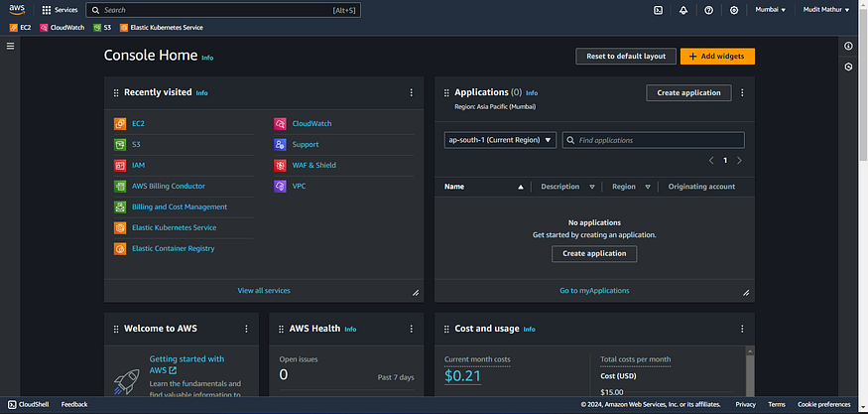Go to previous applications page arrow
This screenshot has width=868, height=414.
pos(711,161)
